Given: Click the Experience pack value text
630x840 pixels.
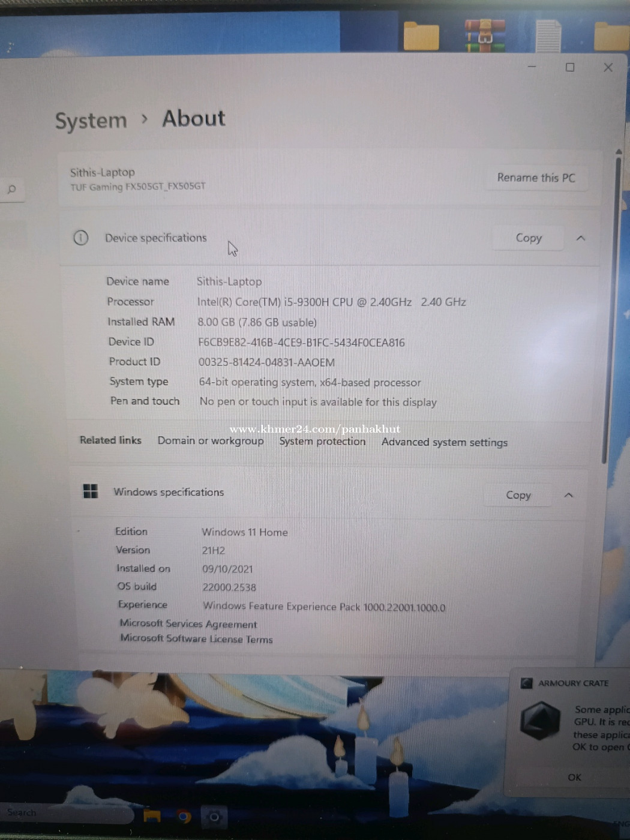Looking at the screenshot, I should pos(324,607).
